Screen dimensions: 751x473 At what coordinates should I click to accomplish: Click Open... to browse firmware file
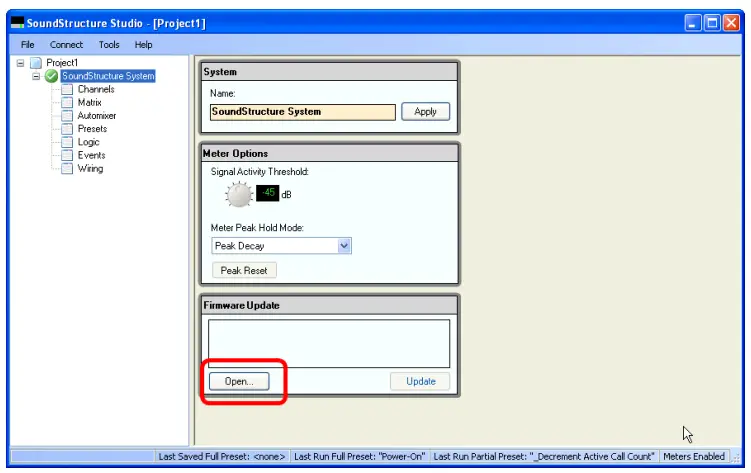(239, 382)
